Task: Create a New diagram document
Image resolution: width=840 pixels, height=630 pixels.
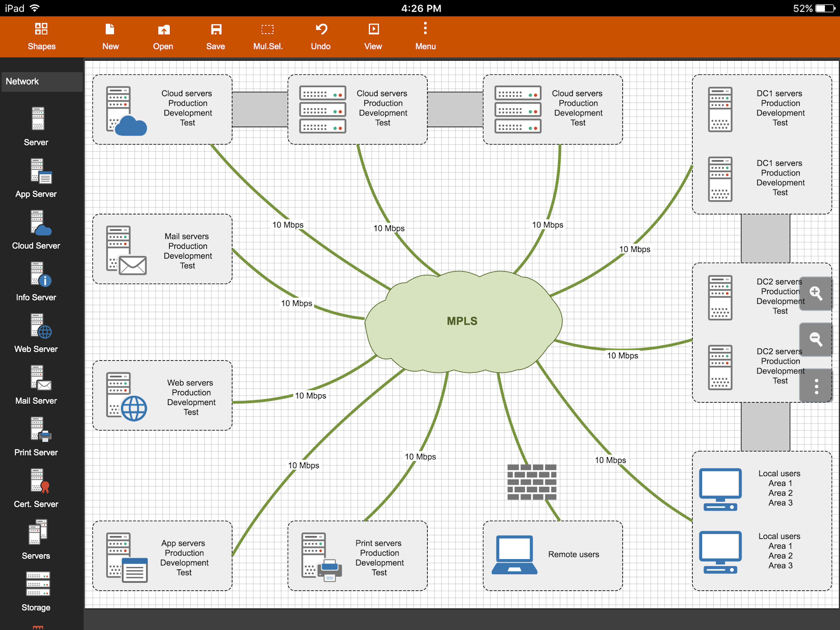Action: coord(110,37)
